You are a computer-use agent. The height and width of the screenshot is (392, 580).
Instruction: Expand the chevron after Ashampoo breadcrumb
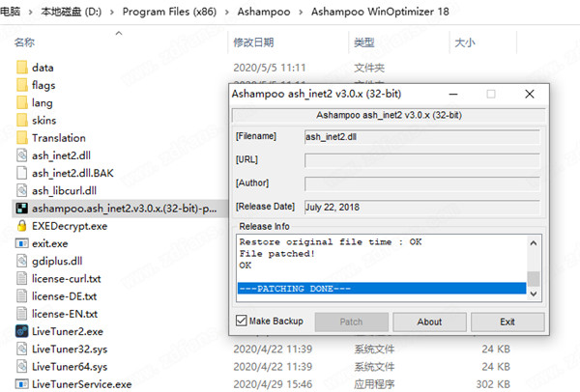pyautogui.click(x=301, y=13)
